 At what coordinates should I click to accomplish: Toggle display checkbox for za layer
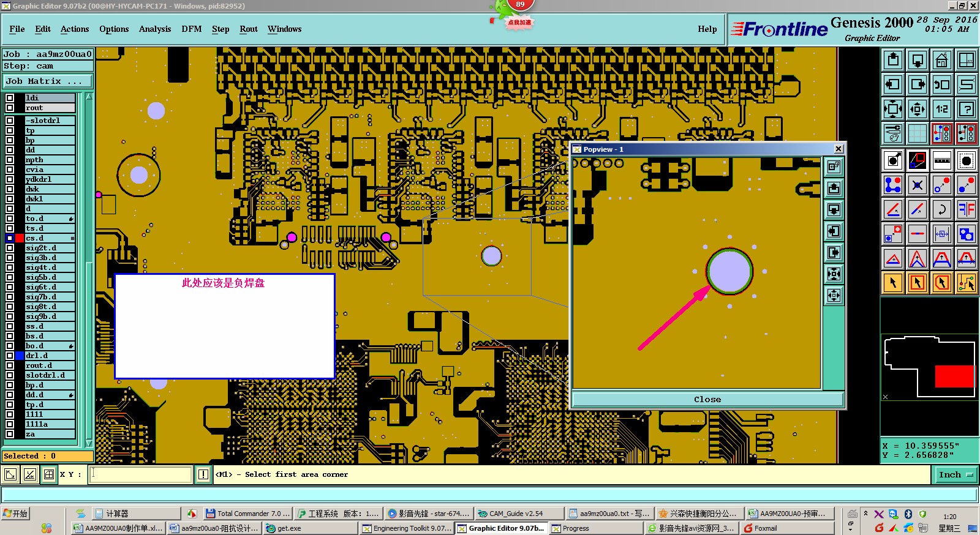click(x=10, y=434)
